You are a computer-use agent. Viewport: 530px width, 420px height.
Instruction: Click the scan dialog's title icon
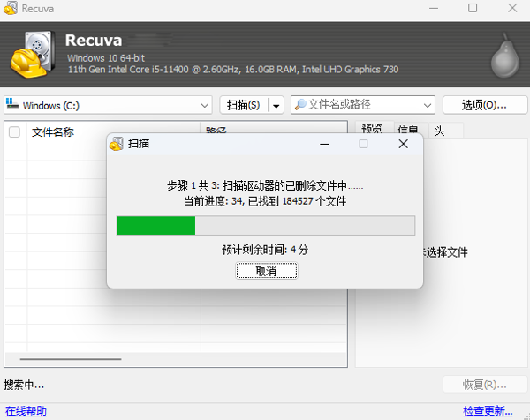pos(117,144)
